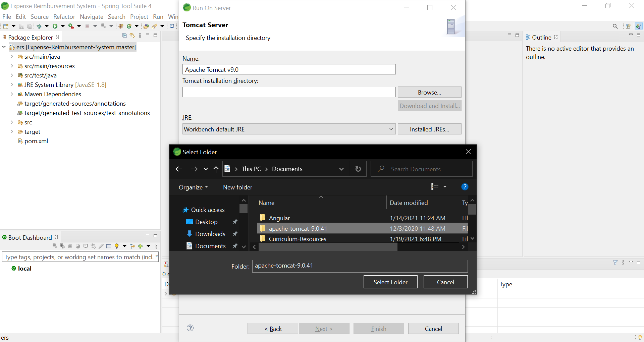Click the Debug bug icon in the toolbar
The image size is (644, 342).
(x=39, y=26)
